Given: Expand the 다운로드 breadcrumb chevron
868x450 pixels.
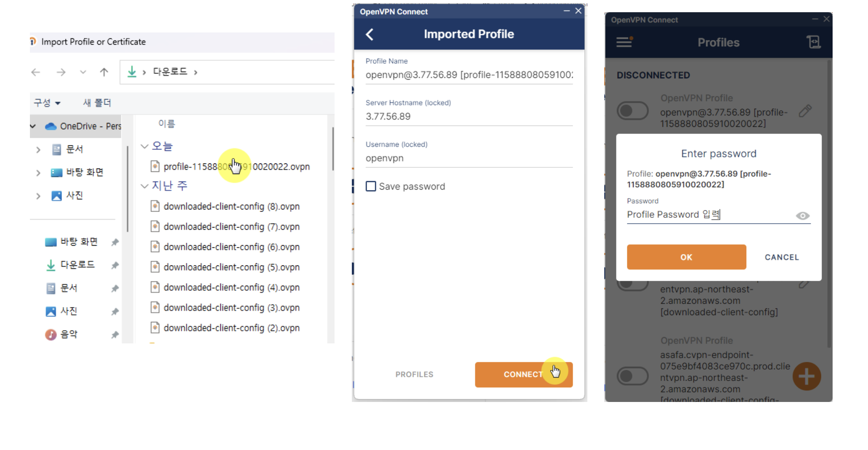Looking at the screenshot, I should pos(196,72).
